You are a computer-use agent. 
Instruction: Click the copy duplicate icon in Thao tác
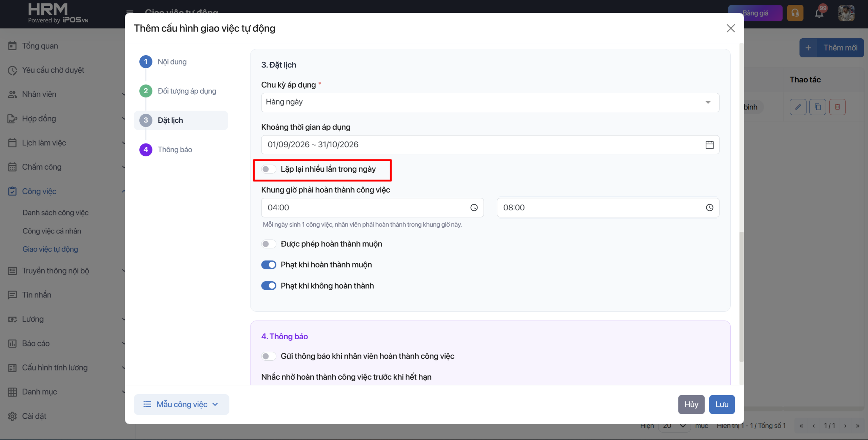click(x=818, y=107)
